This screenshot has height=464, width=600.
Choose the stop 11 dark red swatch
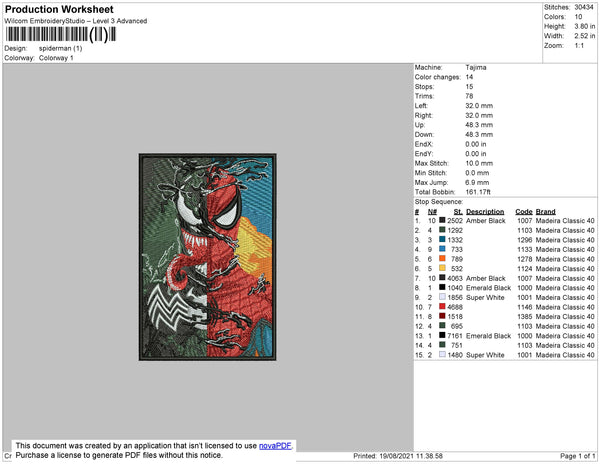[x=442, y=316]
